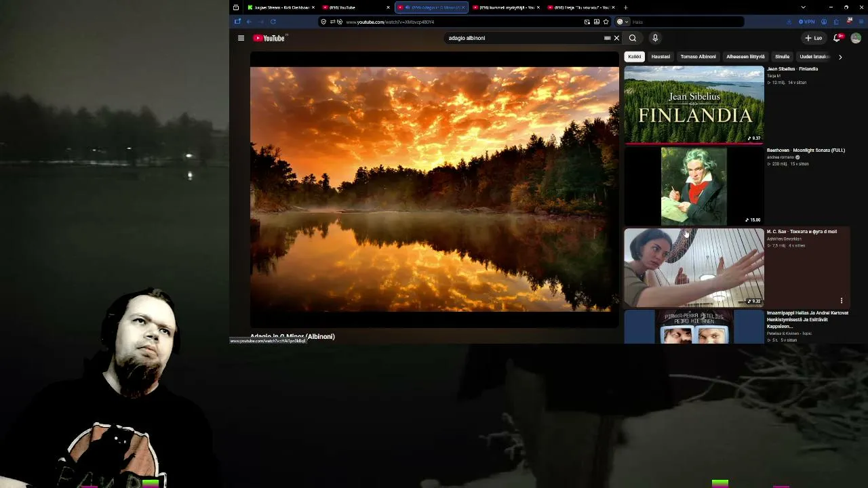The height and width of the screenshot is (488, 868).
Task: Open the Bach Toccata and Fugue title link
Action: click(802, 232)
